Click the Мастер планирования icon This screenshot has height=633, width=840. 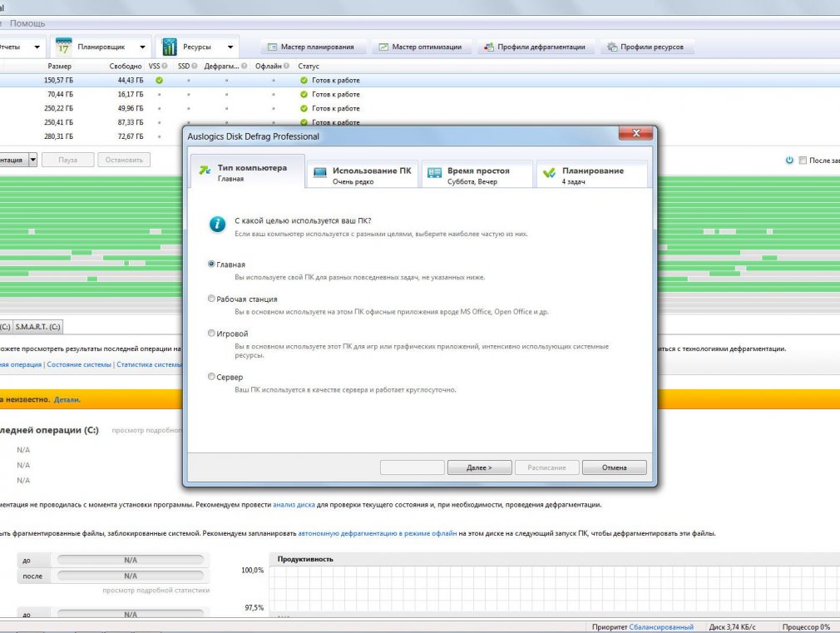(x=272, y=47)
